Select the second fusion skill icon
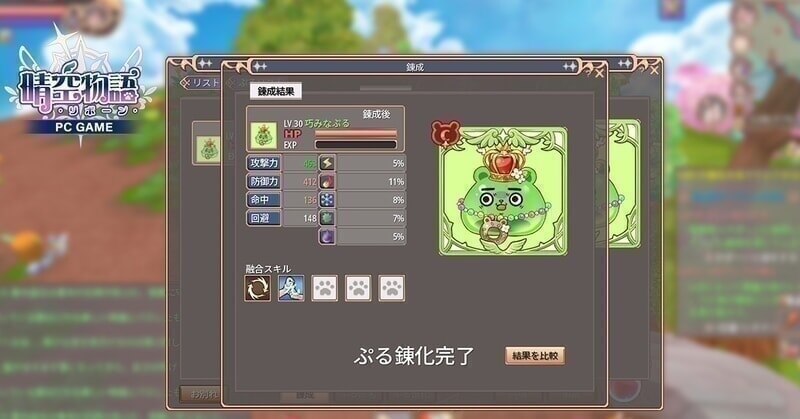The image size is (800, 419). [291, 288]
